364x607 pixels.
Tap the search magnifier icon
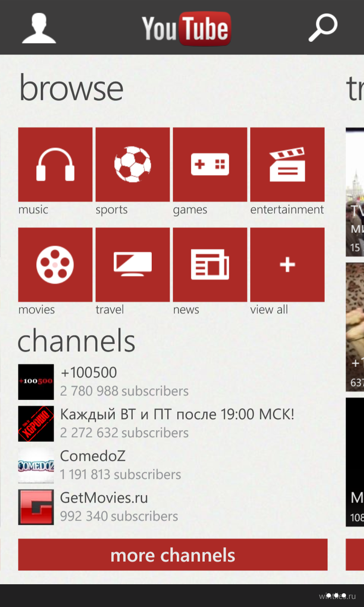(323, 28)
